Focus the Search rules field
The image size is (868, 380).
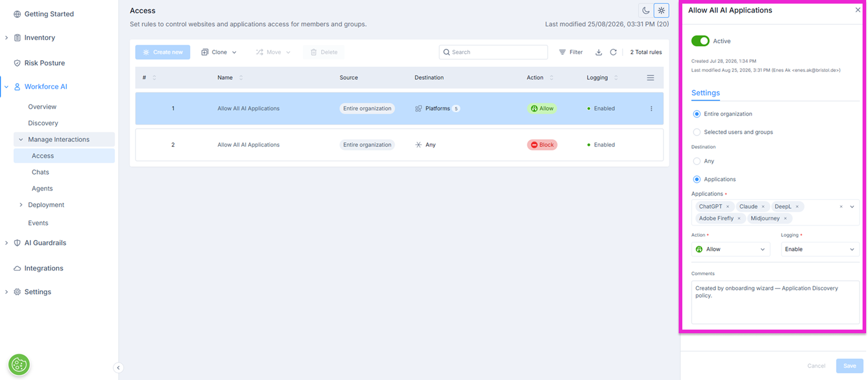click(493, 52)
